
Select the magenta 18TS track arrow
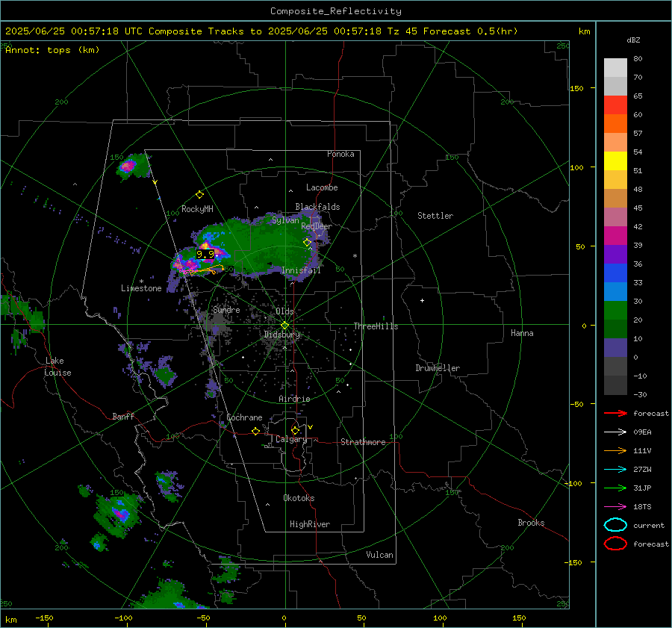coord(615,507)
